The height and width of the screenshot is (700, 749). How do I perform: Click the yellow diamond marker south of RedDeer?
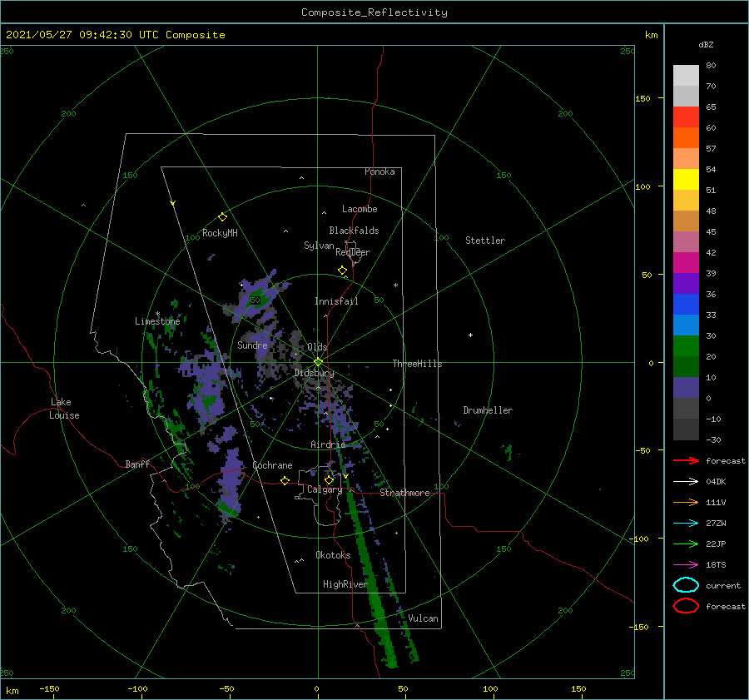[343, 271]
